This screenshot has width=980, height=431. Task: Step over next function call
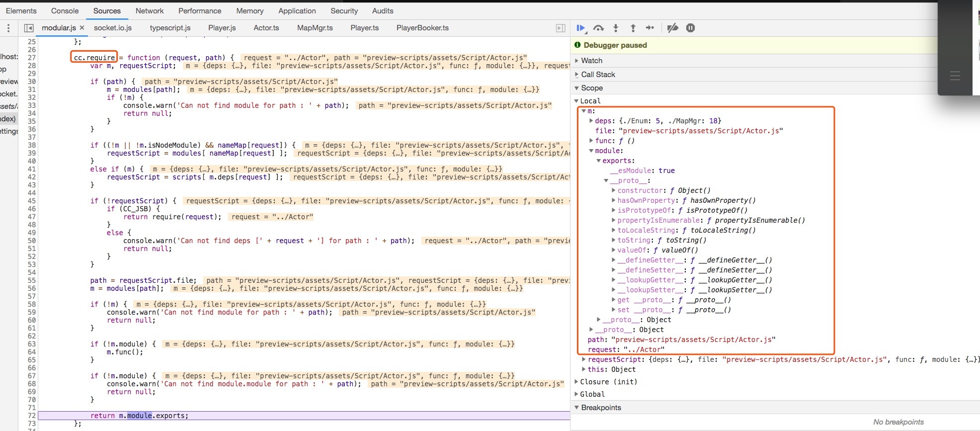(x=598, y=28)
